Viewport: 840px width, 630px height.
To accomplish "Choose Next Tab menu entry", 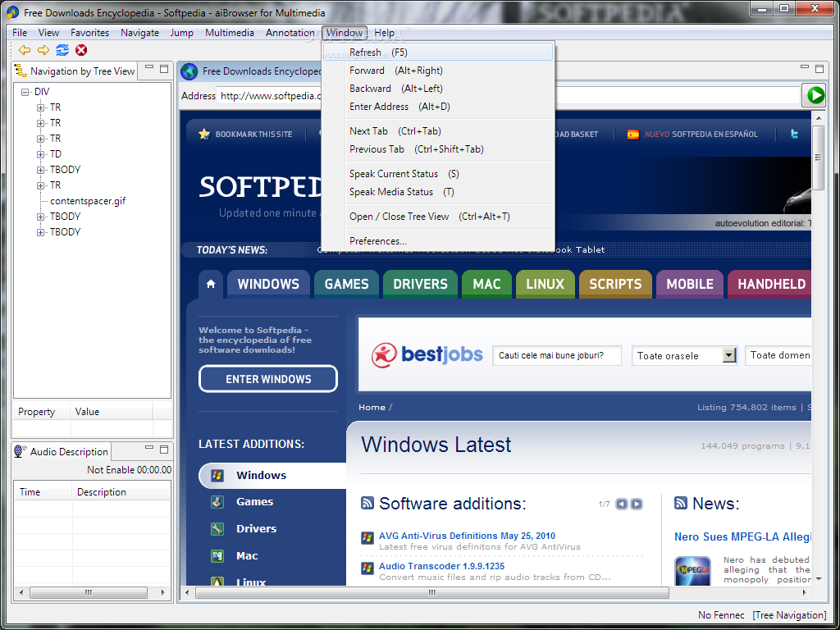I will pos(438,131).
